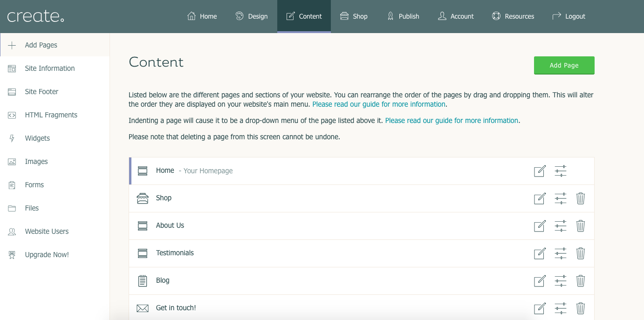This screenshot has width=644, height=320.
Task: Delete the Testimonials page via trash icon
Action: 581,253
